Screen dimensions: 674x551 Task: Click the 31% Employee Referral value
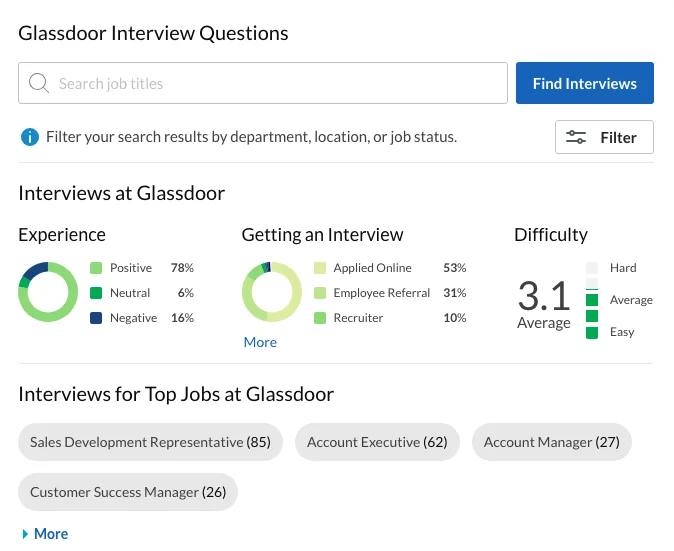pos(455,293)
